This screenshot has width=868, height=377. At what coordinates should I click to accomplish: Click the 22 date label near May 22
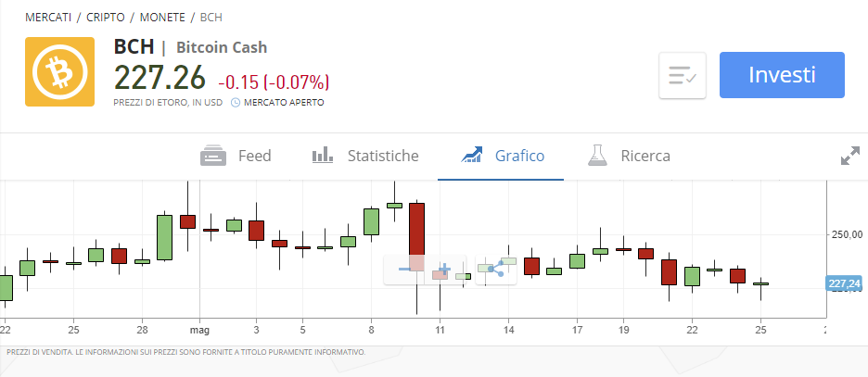[x=692, y=330]
